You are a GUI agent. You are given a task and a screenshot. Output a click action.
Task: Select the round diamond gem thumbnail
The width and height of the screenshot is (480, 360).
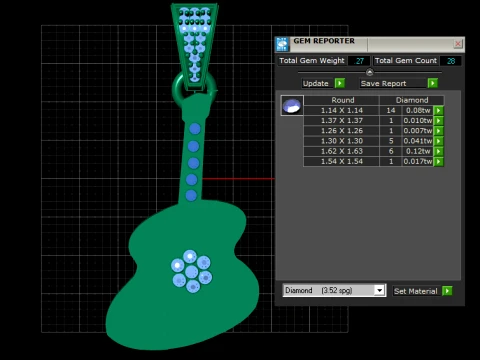292,106
